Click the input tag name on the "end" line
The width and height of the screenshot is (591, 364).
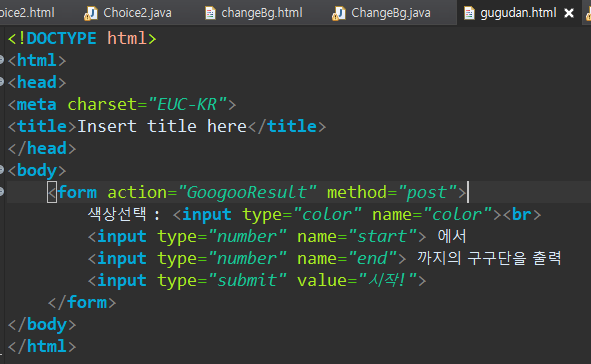(x=122, y=258)
